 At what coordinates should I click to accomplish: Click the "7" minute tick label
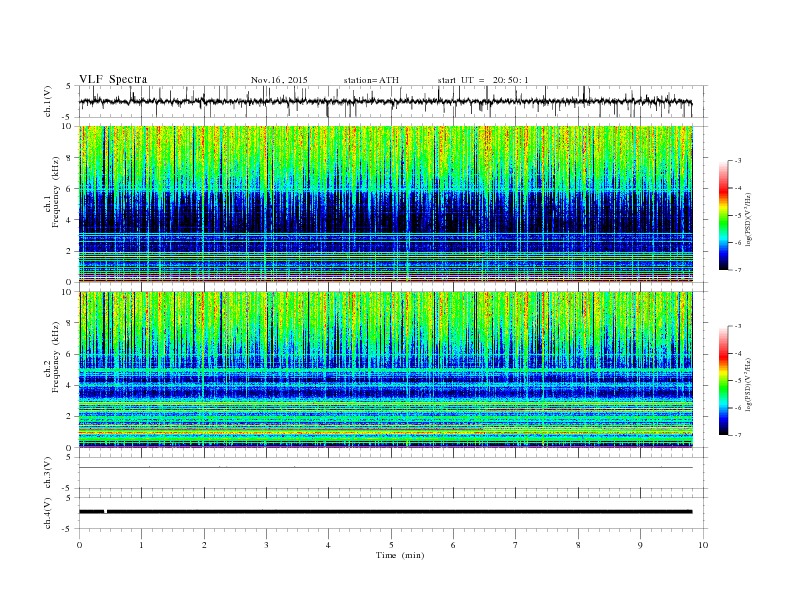pyautogui.click(x=516, y=545)
